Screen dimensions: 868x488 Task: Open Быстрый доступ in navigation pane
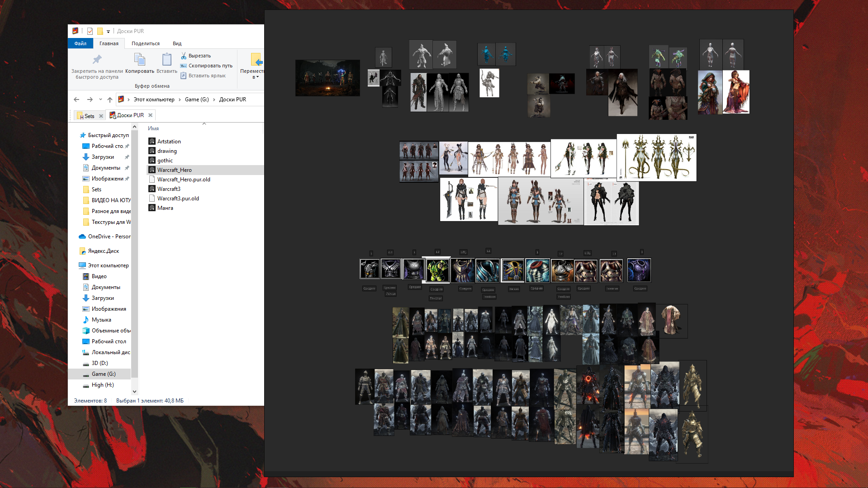click(104, 135)
